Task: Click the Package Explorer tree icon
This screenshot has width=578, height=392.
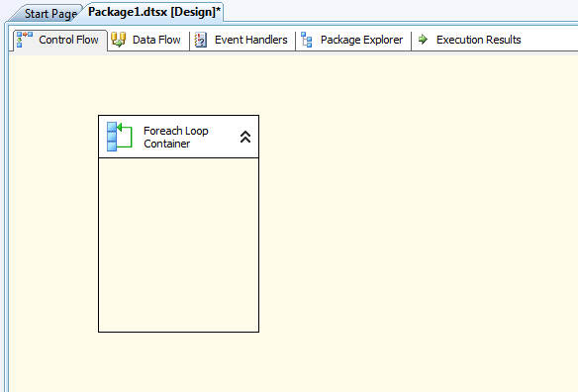Action: (x=307, y=40)
